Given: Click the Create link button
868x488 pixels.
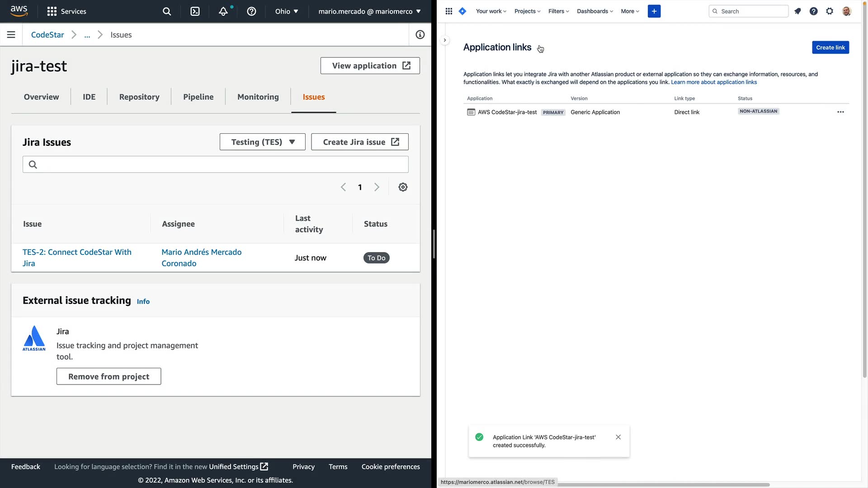Looking at the screenshot, I should pos(830,47).
